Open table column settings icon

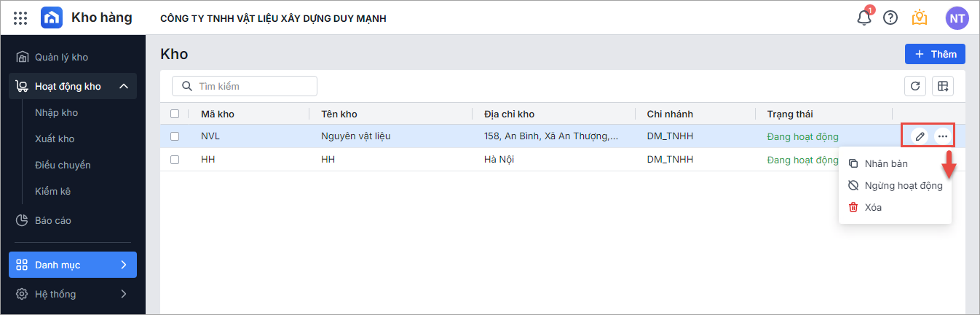pyautogui.click(x=943, y=86)
